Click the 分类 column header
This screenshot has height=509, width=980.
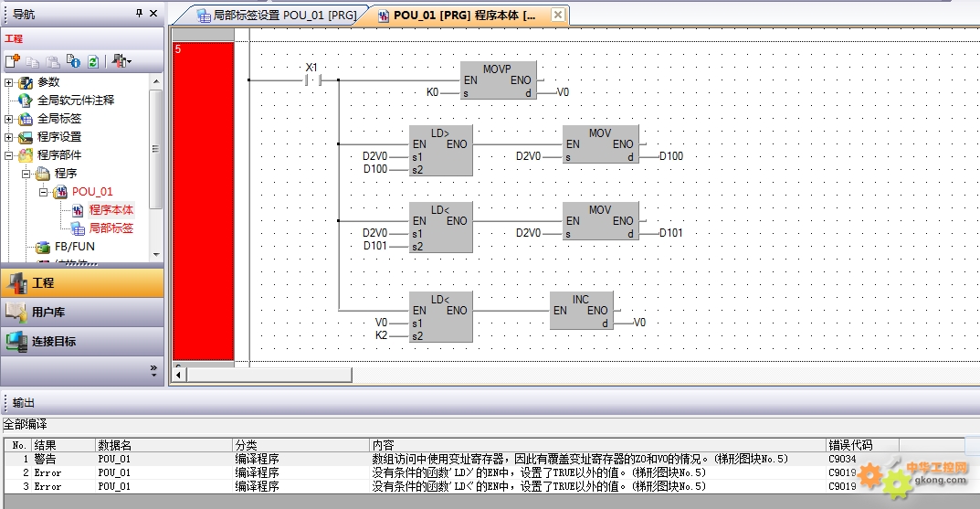(300, 445)
